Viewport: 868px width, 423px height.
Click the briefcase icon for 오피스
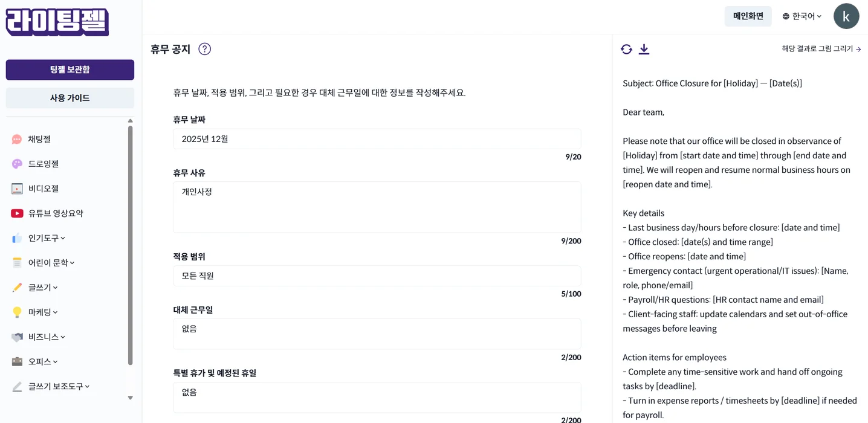pos(17,361)
